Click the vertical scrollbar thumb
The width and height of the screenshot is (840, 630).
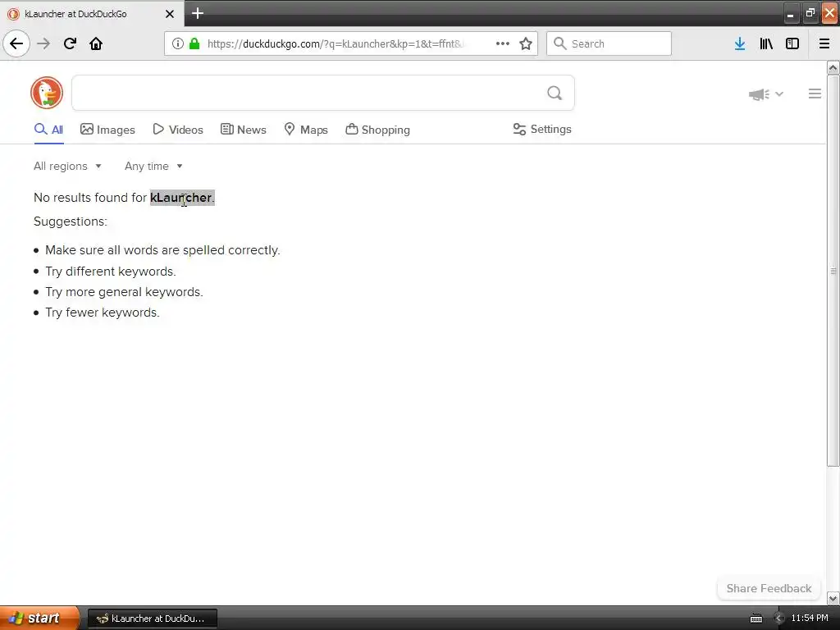(833, 271)
